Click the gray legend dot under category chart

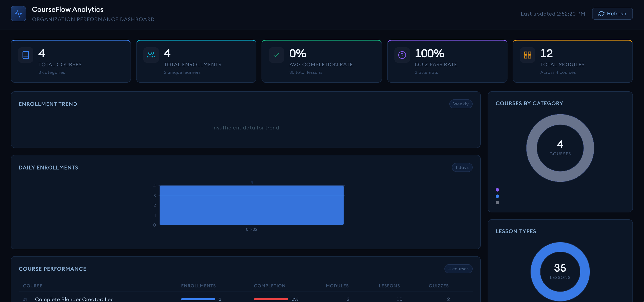point(497,203)
